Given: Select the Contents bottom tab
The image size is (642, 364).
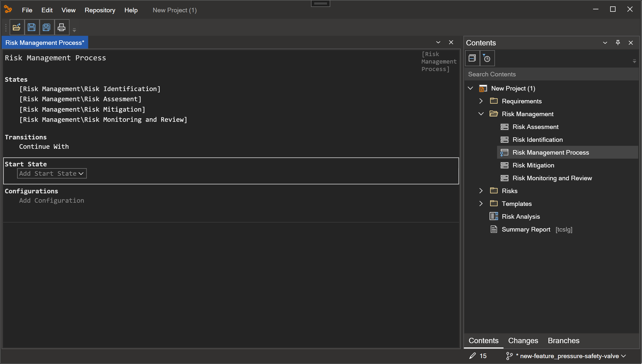Looking at the screenshot, I should pyautogui.click(x=483, y=340).
